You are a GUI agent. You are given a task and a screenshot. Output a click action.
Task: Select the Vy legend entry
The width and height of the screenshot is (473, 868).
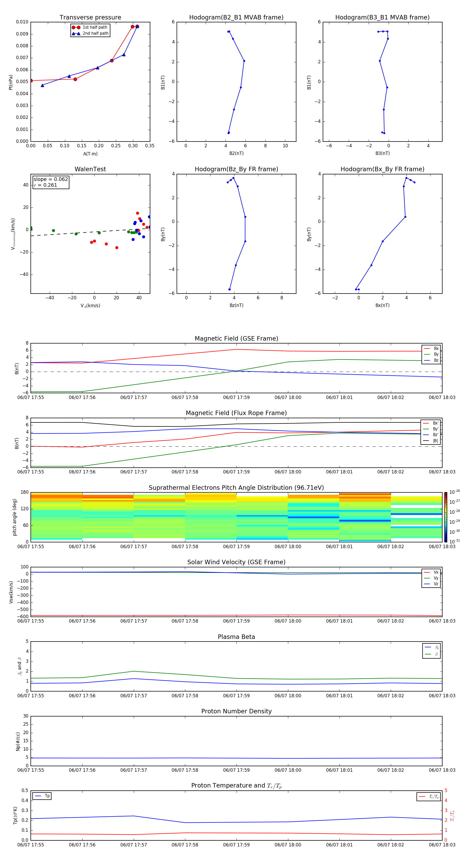coord(431,578)
